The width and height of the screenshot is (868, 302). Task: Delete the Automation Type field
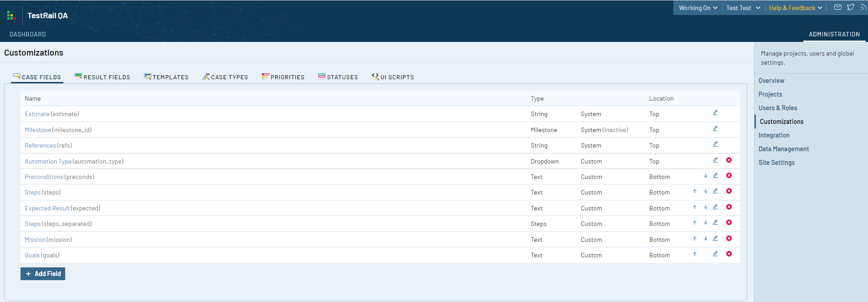(x=729, y=160)
